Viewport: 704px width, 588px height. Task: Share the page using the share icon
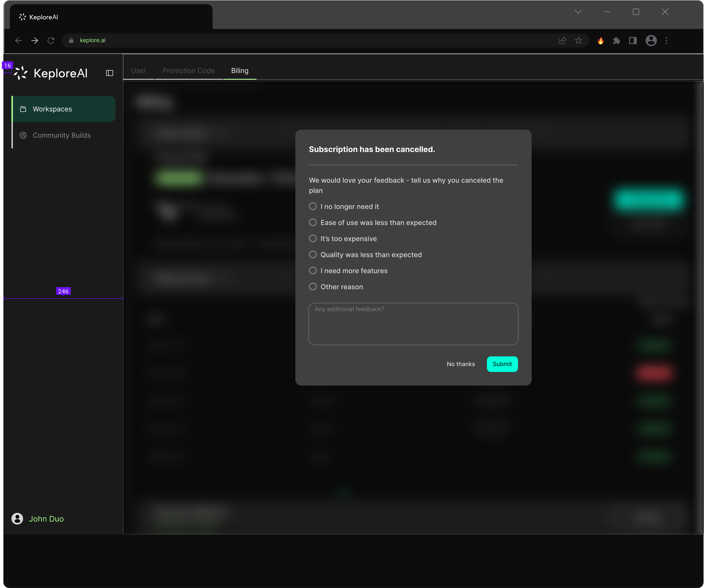(x=562, y=41)
